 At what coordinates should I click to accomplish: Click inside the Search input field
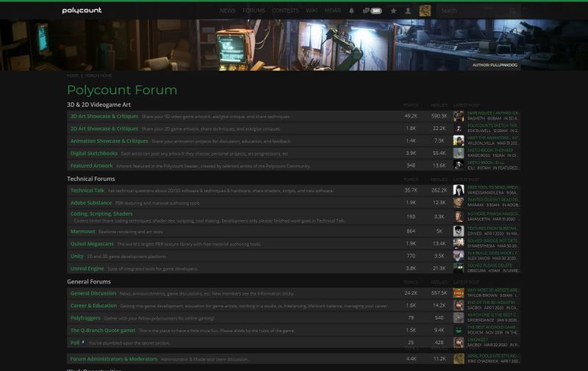[x=474, y=11]
